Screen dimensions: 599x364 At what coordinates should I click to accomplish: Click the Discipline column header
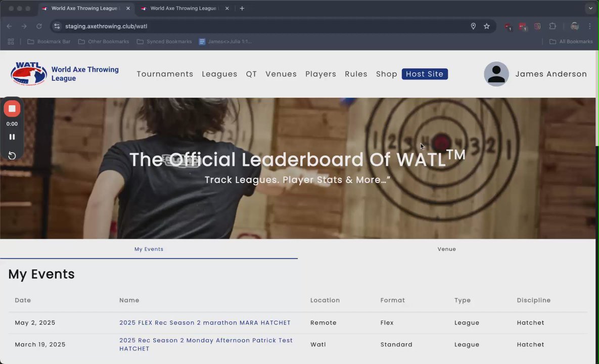(534, 300)
